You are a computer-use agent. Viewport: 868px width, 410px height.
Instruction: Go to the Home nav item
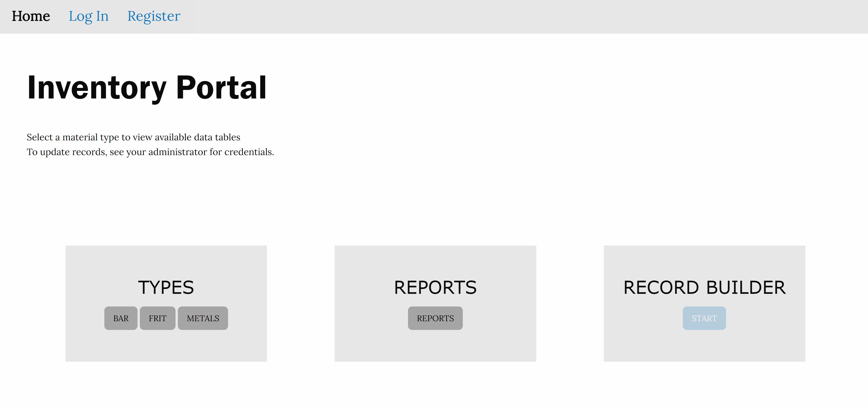click(x=31, y=16)
